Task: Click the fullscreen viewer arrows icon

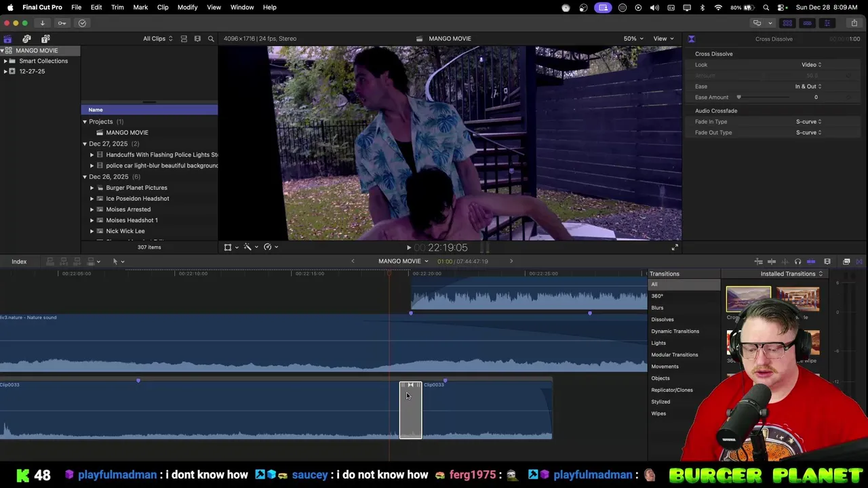Action: (x=675, y=247)
